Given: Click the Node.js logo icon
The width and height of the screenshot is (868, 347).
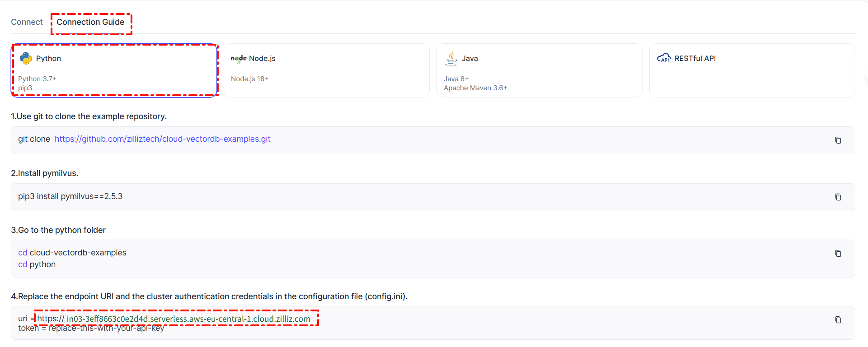Looking at the screenshot, I should click(x=239, y=59).
